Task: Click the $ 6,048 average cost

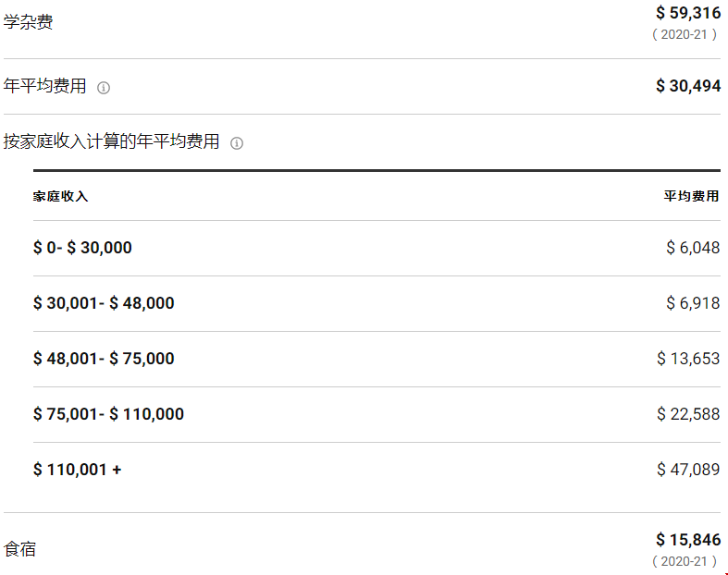Action: (x=693, y=248)
